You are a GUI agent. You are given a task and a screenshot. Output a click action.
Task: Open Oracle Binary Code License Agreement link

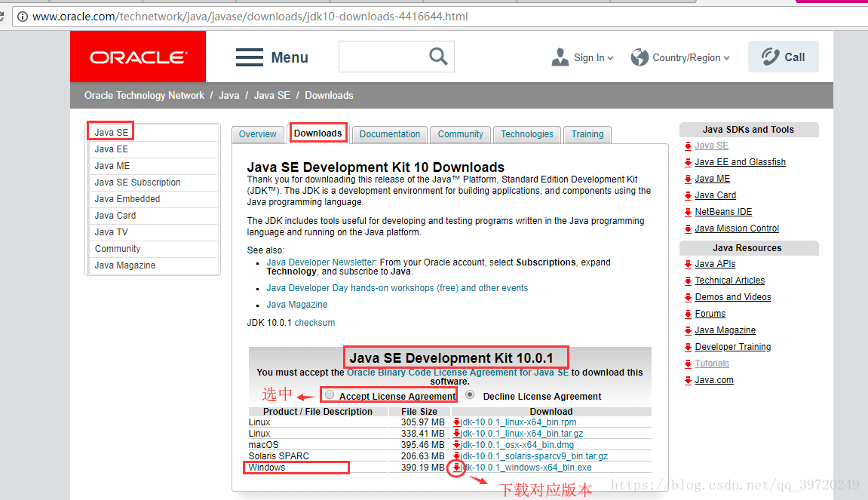[x=458, y=373]
